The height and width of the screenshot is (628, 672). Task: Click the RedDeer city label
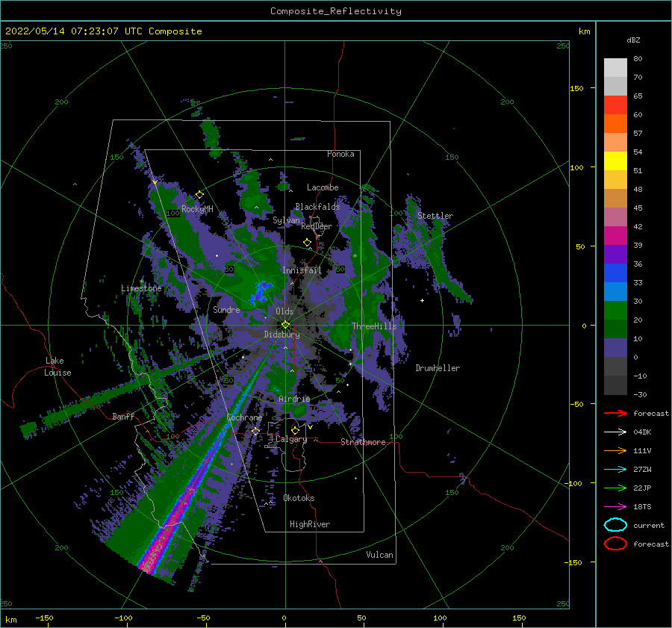pos(317,226)
